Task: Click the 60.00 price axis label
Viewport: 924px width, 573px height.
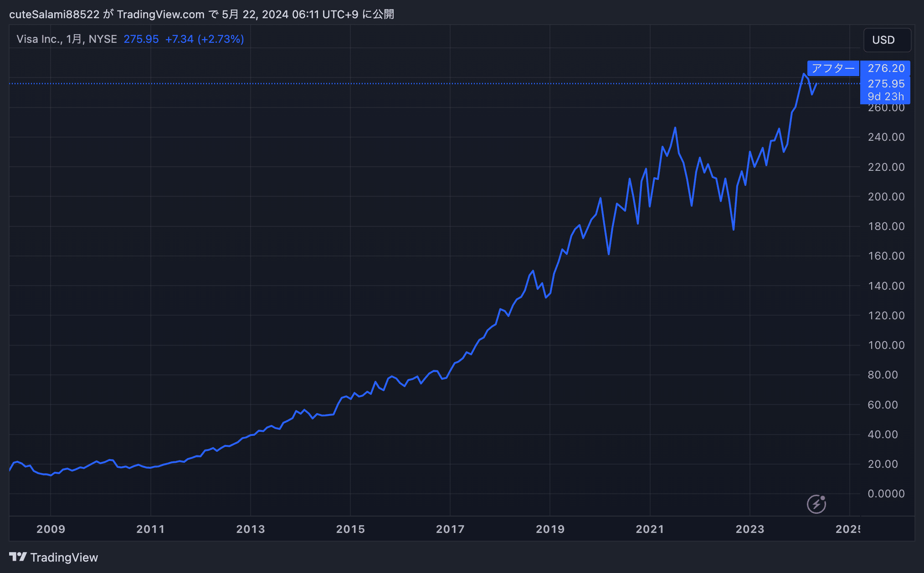Action: tap(883, 405)
